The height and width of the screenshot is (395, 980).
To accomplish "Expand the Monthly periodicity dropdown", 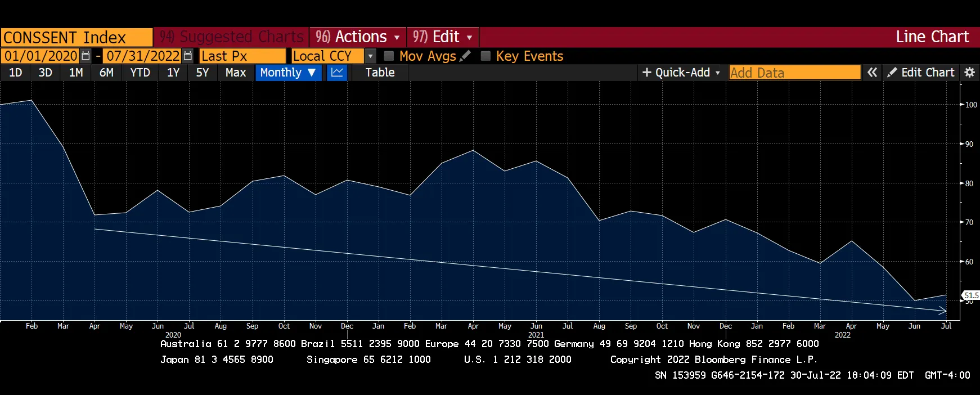I will point(289,73).
